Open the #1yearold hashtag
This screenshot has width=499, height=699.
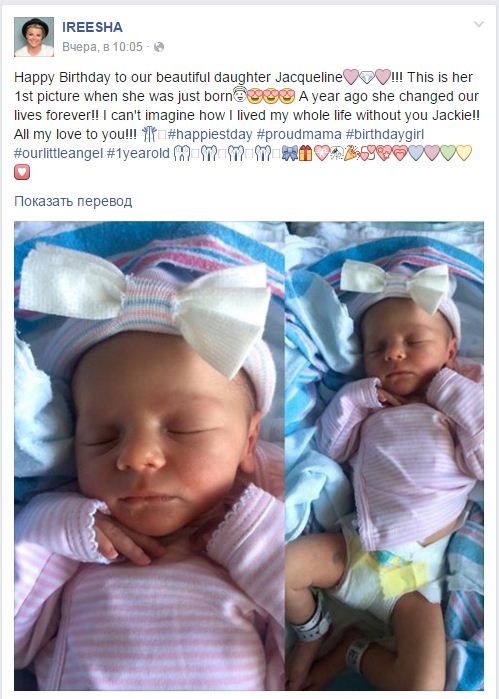click(139, 153)
